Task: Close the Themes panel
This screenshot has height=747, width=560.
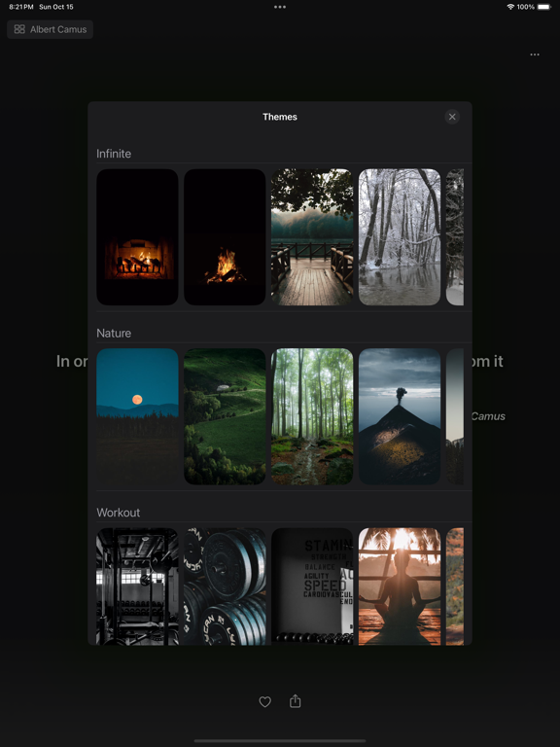Action: pyautogui.click(x=452, y=117)
